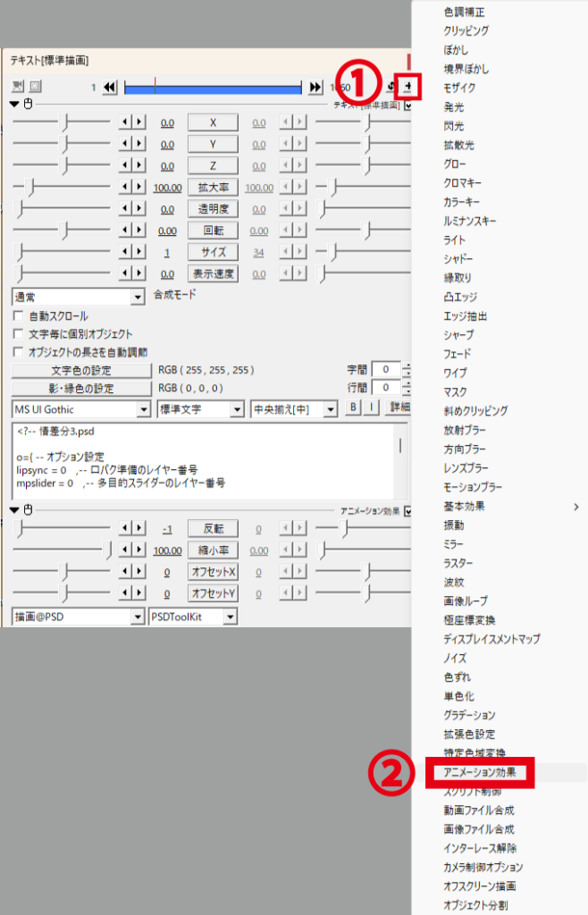Select アニメーション効果 from the menu
Image resolution: width=588 pixels, height=915 pixels.
pyautogui.click(x=480, y=772)
